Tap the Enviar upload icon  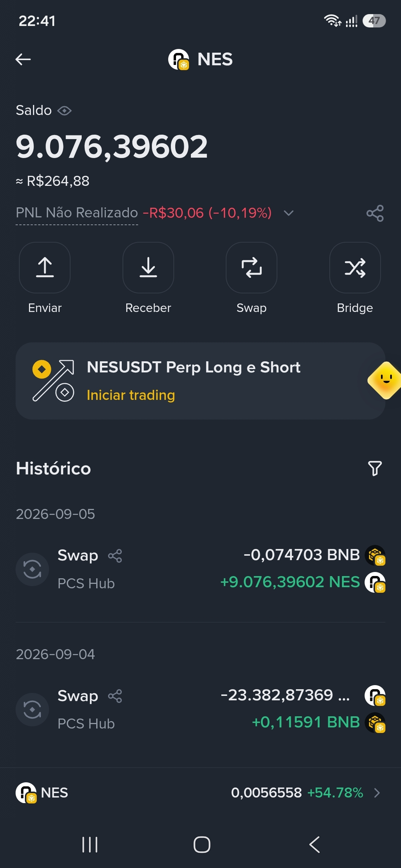click(45, 267)
